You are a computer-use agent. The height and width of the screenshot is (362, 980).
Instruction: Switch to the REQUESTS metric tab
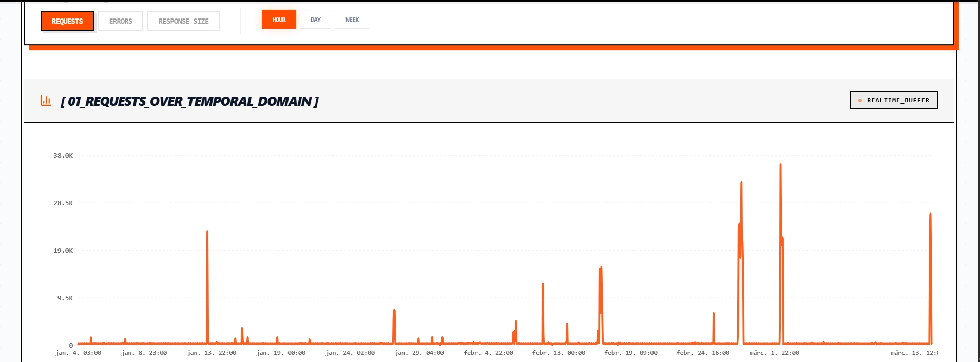(x=67, y=21)
